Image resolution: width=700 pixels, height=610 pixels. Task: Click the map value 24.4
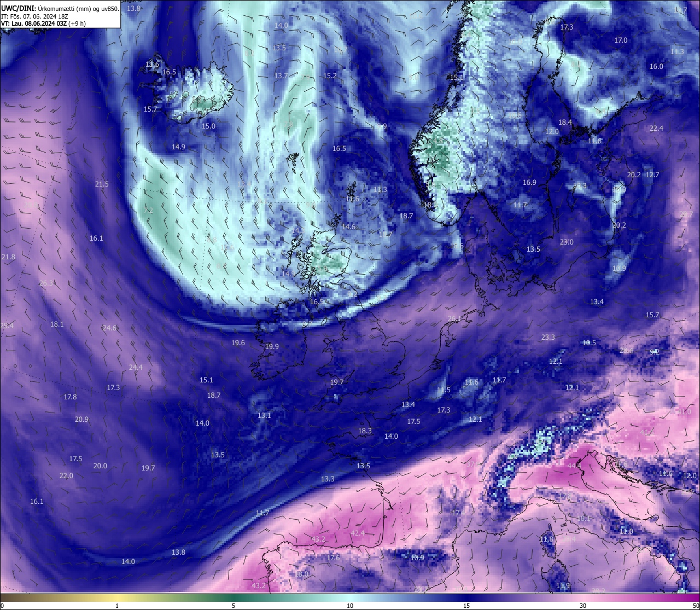click(136, 368)
